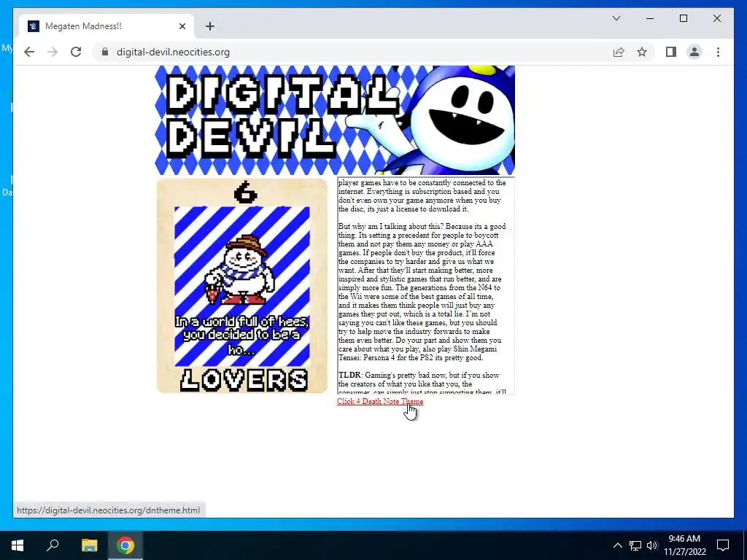Open the notification center icon

[x=723, y=545]
